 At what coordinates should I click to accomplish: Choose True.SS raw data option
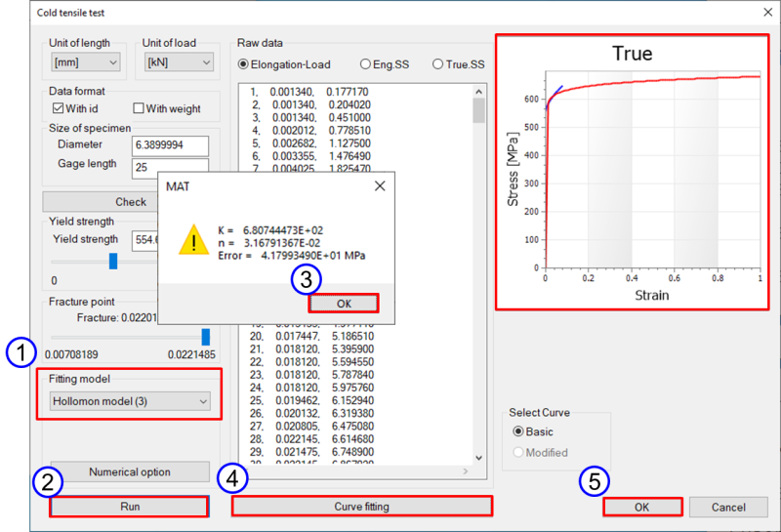pos(437,63)
